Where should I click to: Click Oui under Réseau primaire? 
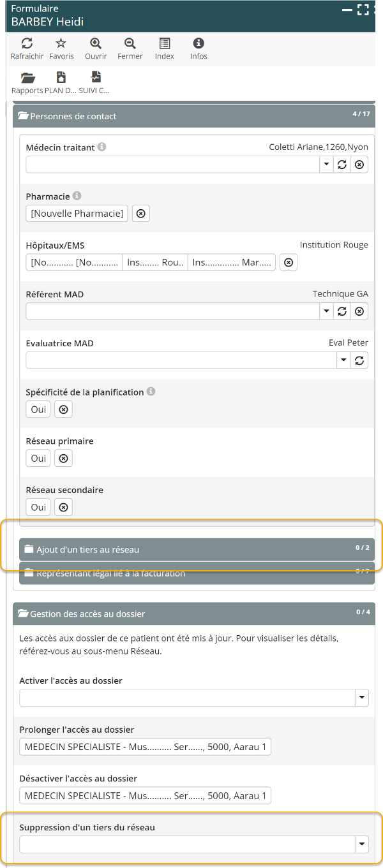point(38,459)
